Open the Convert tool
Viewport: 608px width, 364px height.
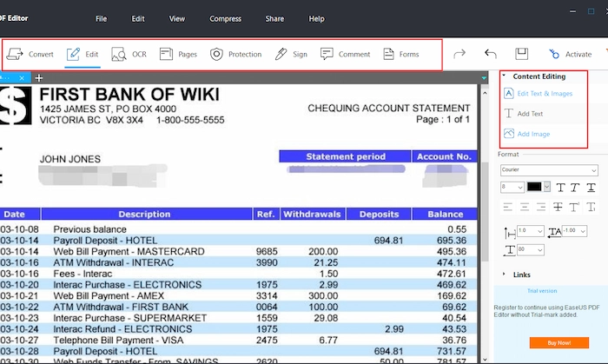(30, 54)
